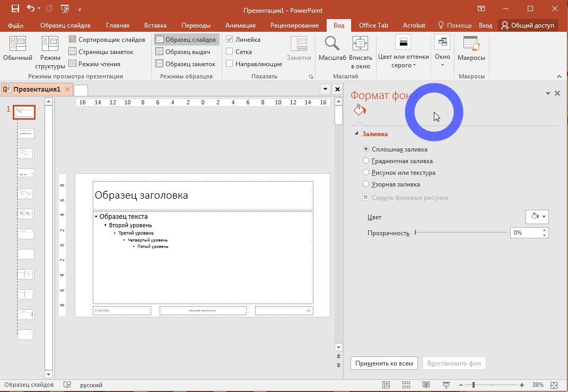Click the paint bucket fill icon
568x392 pixels.
click(360, 110)
